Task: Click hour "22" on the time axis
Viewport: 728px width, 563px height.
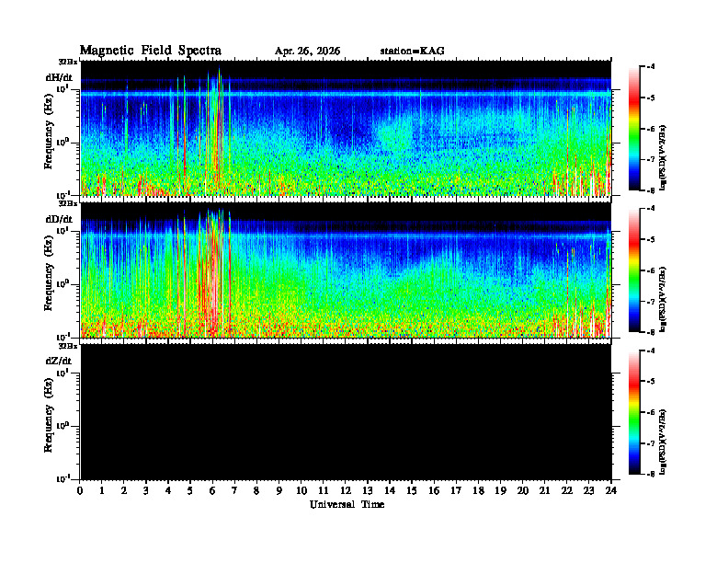Action: coord(567,490)
